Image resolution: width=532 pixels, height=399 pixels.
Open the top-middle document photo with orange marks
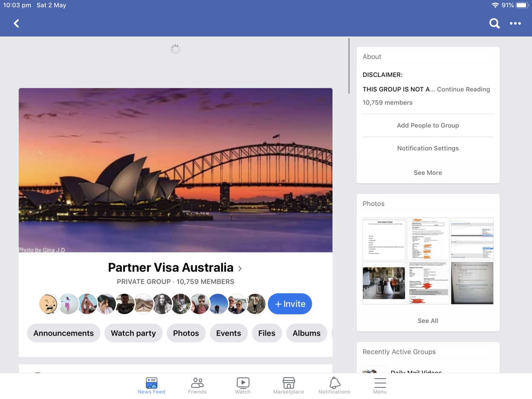point(428,239)
